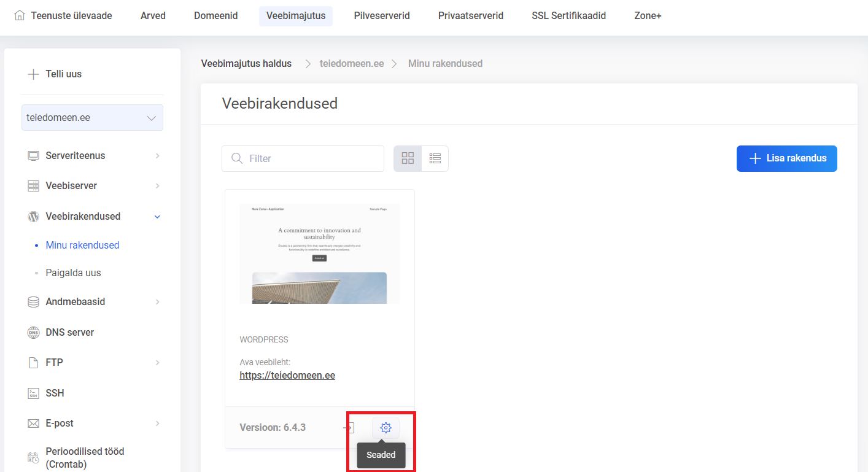Click the home icon for Teenuste ülevaade
The image size is (868, 472).
coord(20,15)
